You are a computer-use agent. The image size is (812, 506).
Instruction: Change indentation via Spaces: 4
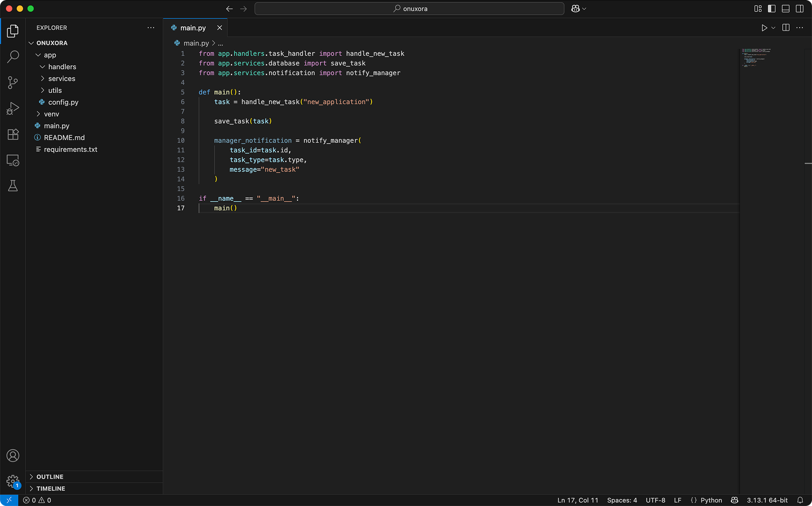click(622, 500)
